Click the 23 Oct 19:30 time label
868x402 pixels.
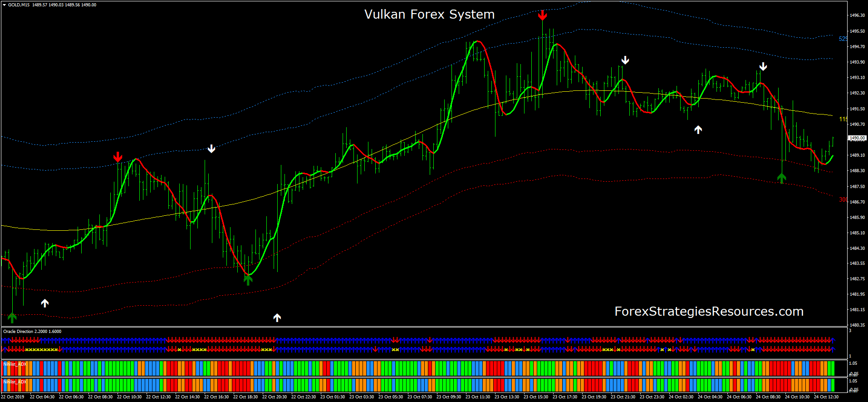tap(594, 397)
